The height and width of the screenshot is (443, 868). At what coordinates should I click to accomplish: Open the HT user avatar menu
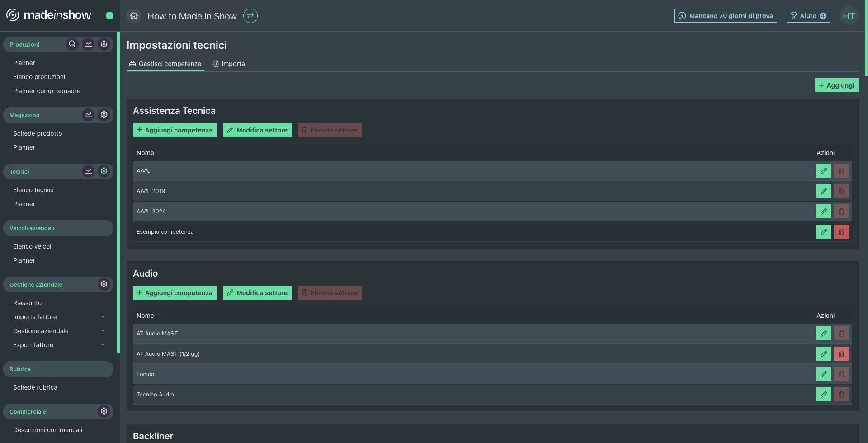coord(848,16)
